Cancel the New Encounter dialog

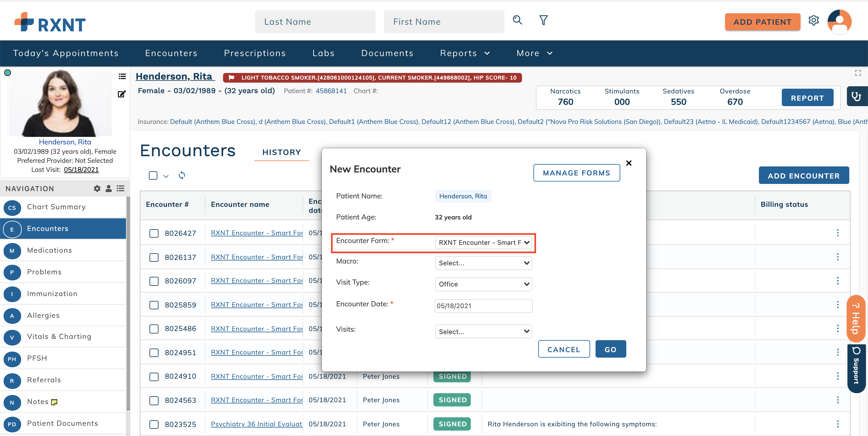564,349
